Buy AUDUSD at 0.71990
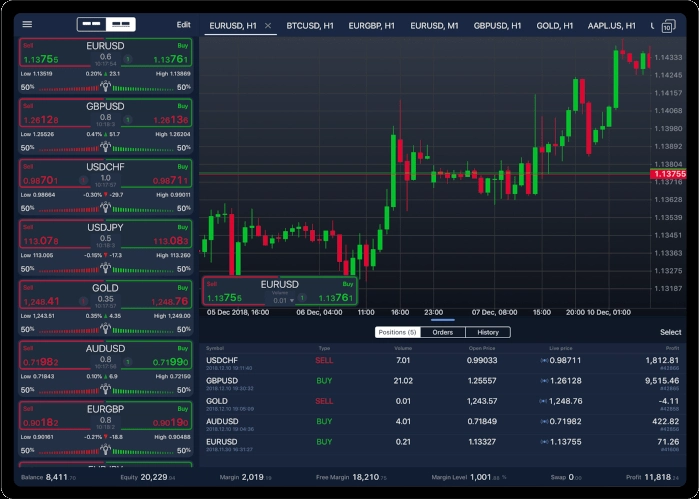 pyautogui.click(x=156, y=355)
